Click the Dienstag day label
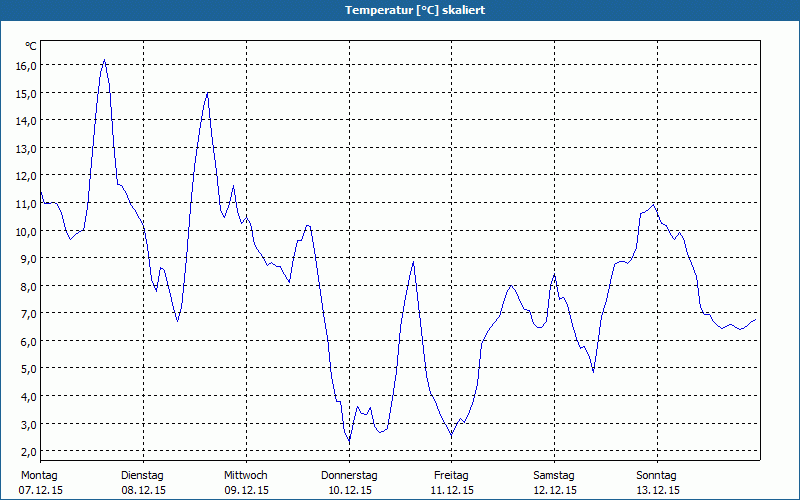Screen dimensions: 800x500 click(x=142, y=476)
